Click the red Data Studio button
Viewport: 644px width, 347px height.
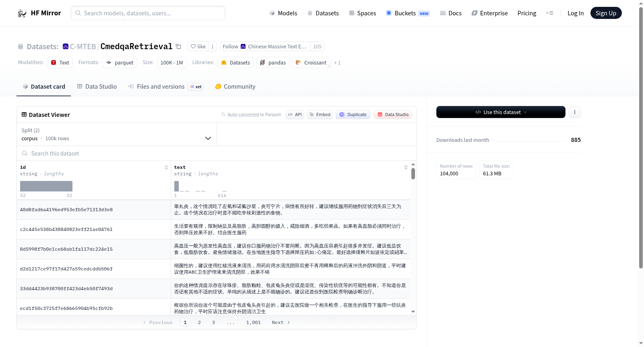tap(393, 114)
